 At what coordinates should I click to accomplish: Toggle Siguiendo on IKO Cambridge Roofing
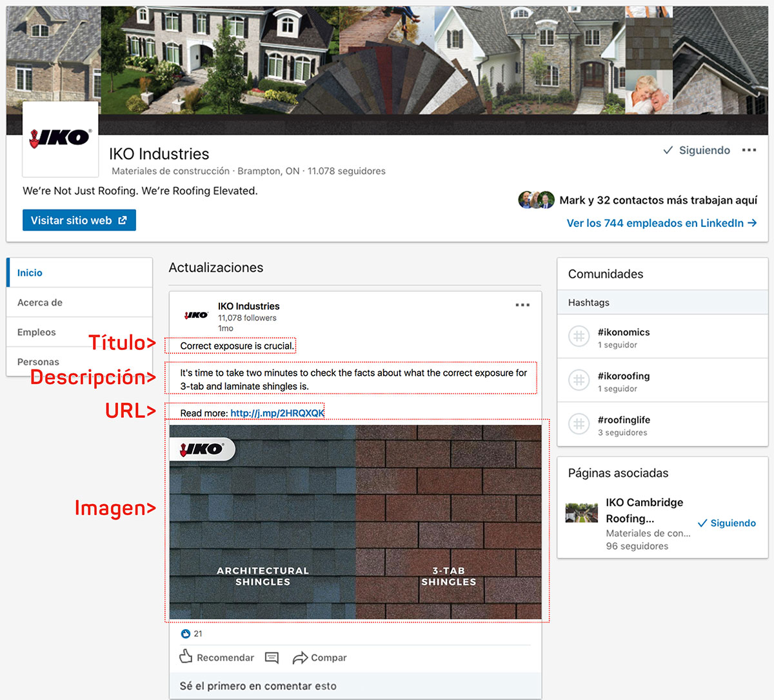pos(726,523)
